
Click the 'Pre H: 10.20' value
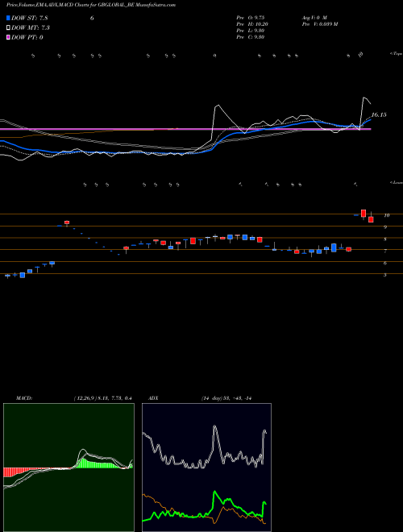pyautogui.click(x=251, y=24)
